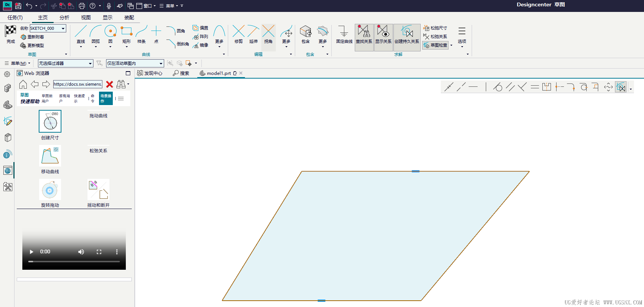Click the 镜像 mirror curve tool
This screenshot has width=644, height=307.
200,45
